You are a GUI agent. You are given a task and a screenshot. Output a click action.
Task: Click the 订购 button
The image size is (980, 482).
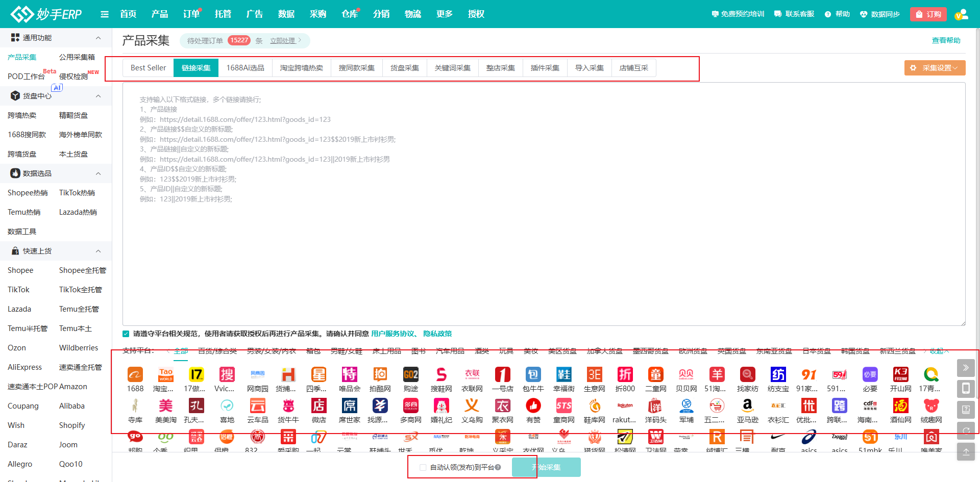point(928,14)
